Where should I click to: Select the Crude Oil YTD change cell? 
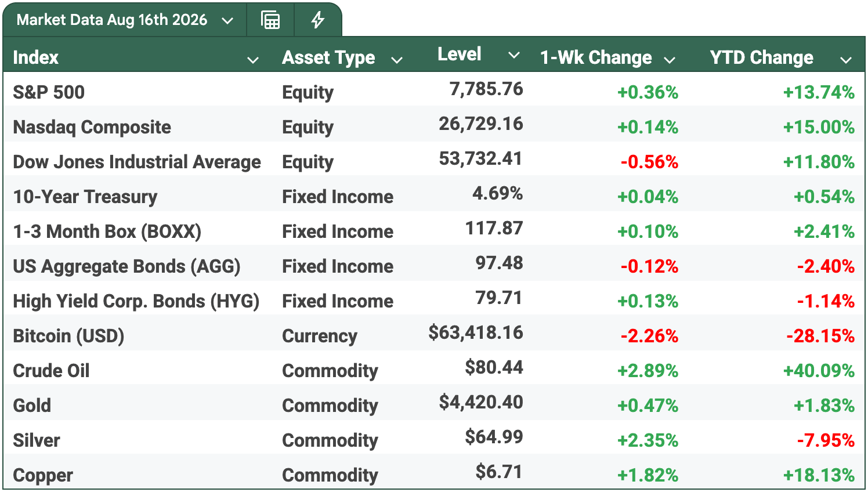point(819,371)
